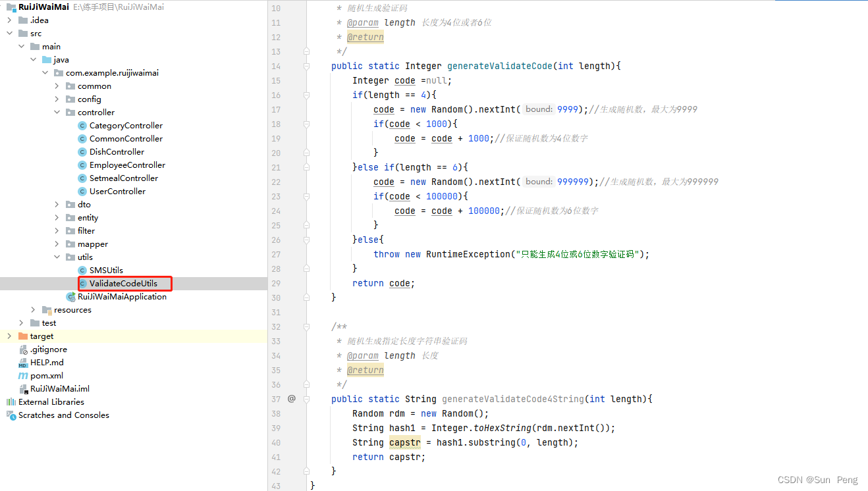Expand the resources folder arrow
Viewport: 868px width, 491px height.
pyautogui.click(x=33, y=310)
